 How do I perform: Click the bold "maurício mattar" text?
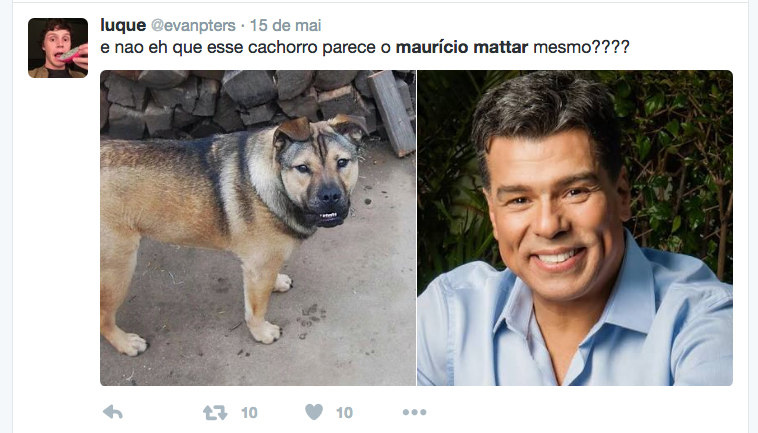pos(462,47)
